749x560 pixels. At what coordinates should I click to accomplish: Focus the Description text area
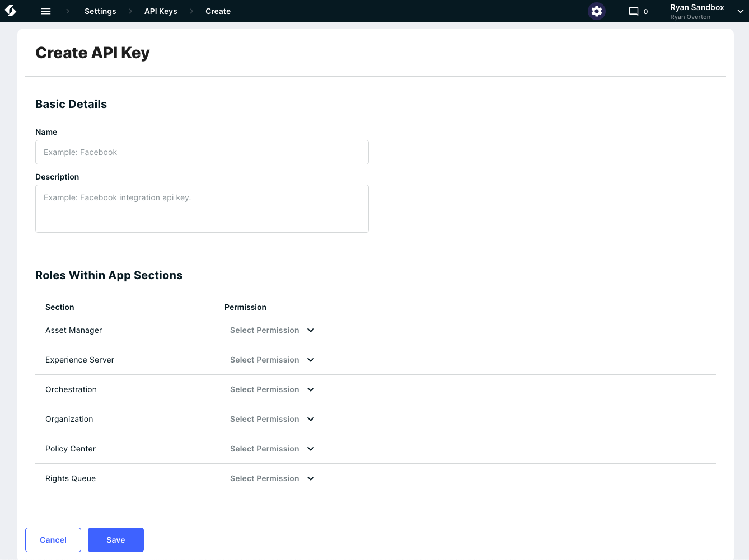pos(202,209)
